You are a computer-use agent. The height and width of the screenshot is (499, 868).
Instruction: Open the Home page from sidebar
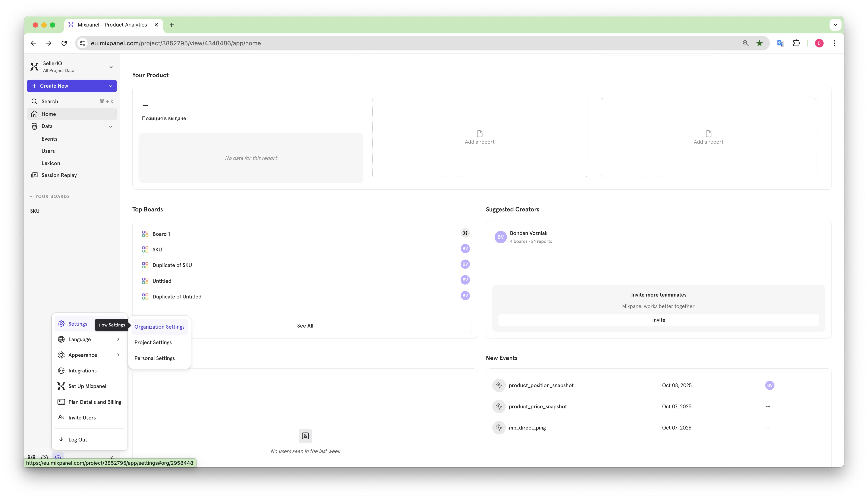(x=72, y=114)
